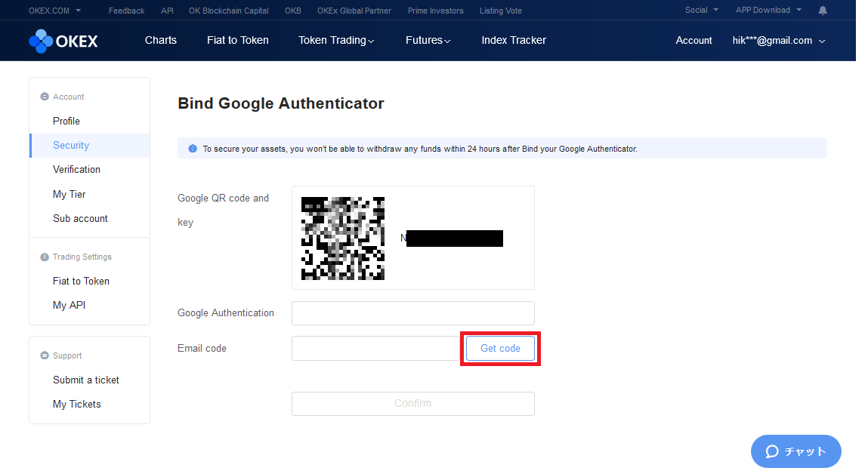Click the Trading Settings section icon

point(45,257)
